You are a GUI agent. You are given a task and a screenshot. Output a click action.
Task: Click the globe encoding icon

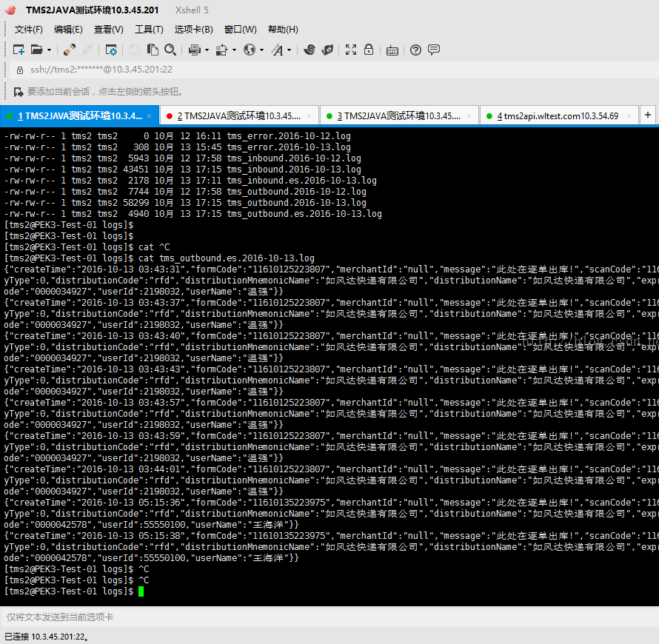pos(250,50)
